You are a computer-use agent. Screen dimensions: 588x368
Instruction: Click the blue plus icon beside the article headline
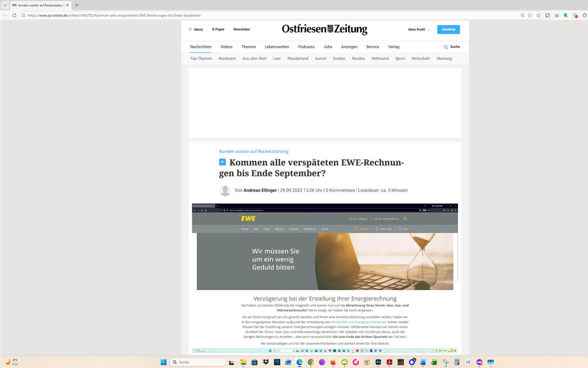tap(222, 162)
